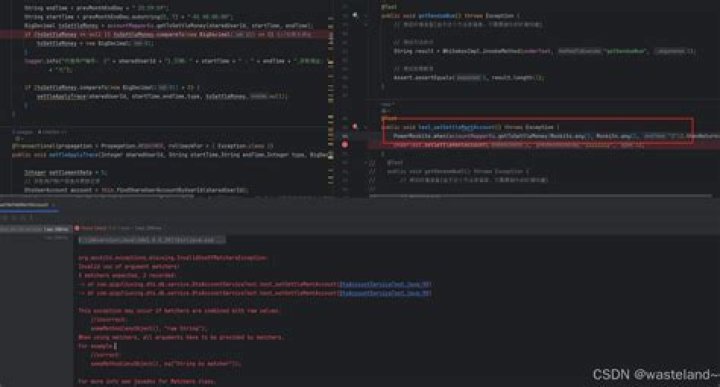Collapse the getSendsNum method fold arrow
This screenshot has height=387, width=720.
366,16
